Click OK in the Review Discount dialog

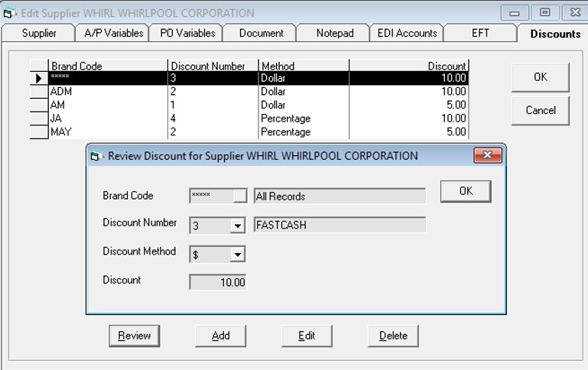click(x=466, y=191)
